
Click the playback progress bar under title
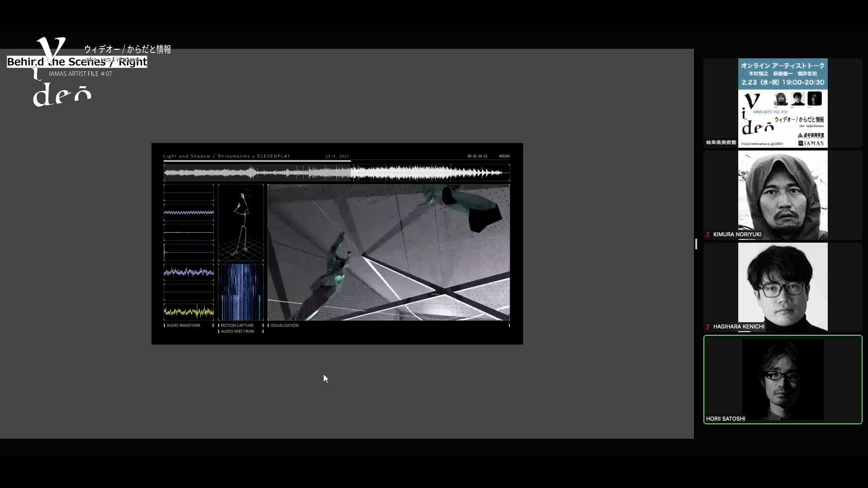pos(337,161)
